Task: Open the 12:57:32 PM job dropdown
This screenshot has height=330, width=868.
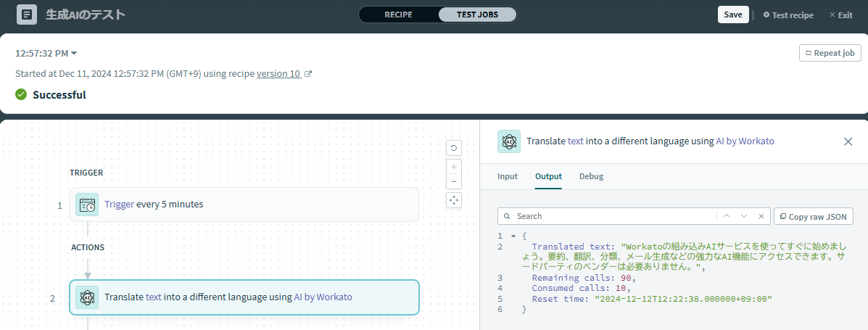Action: (46, 53)
